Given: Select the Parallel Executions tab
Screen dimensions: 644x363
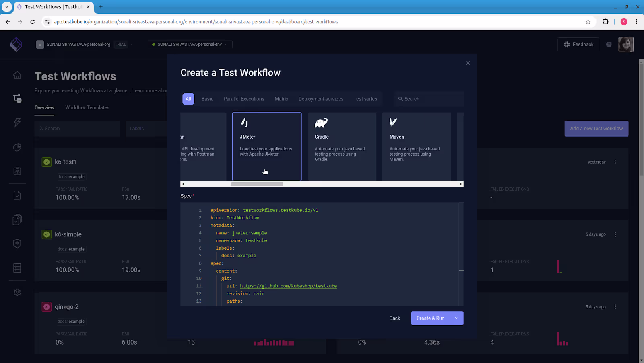Looking at the screenshot, I should pos(244,99).
